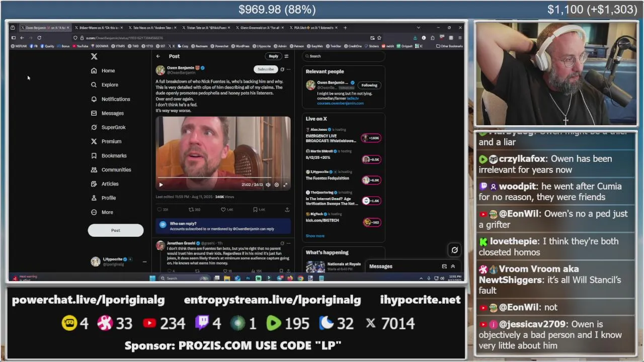The image size is (644, 362).
Task: Open video settings gear
Action: [276, 185]
